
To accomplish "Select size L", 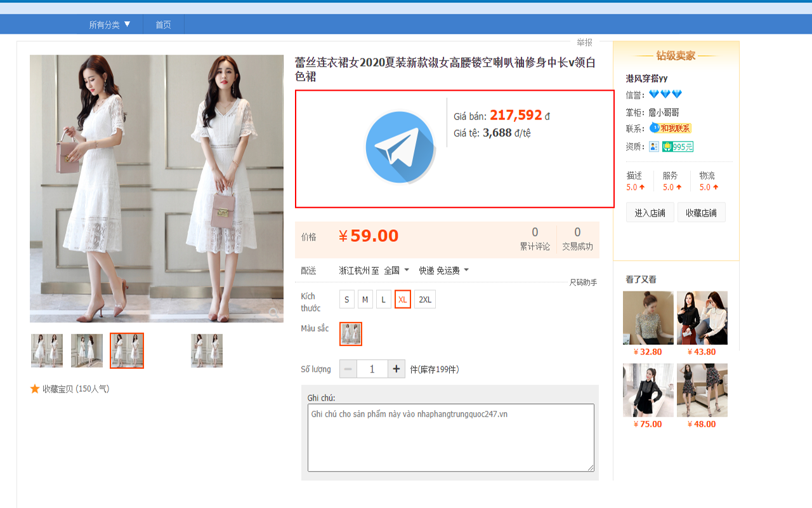I will [383, 300].
